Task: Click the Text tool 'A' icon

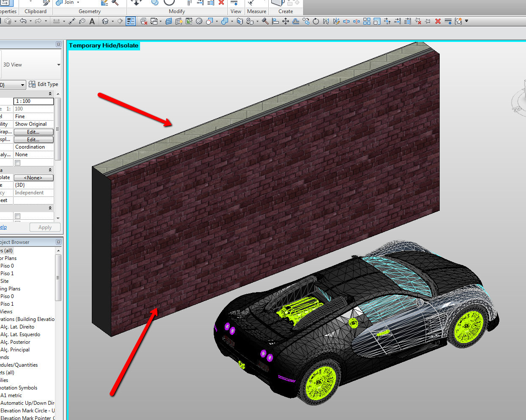Action: pos(92,21)
